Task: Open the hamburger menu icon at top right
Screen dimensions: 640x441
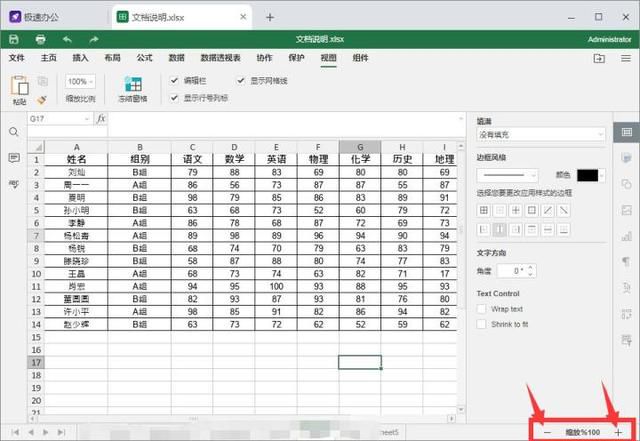Action: click(x=626, y=58)
